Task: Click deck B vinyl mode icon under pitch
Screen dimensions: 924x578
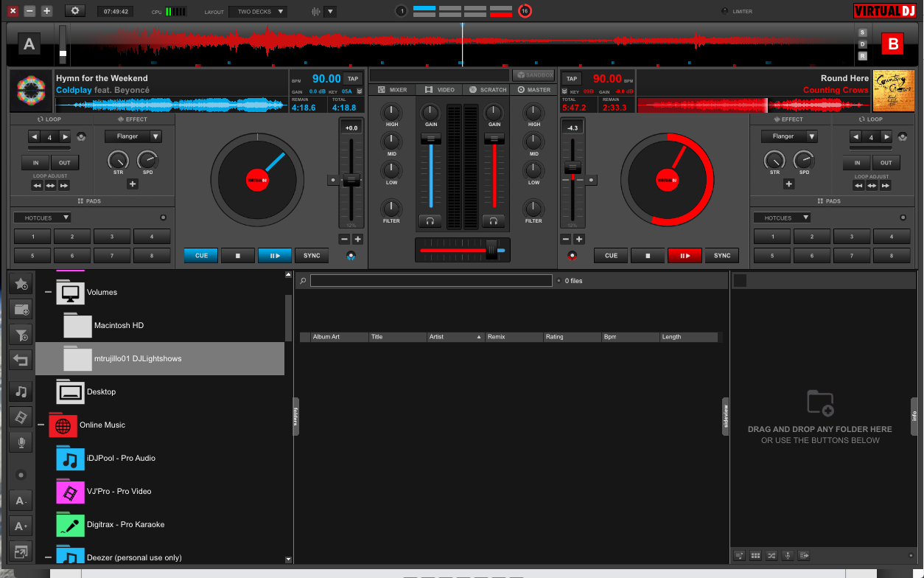Action: 572,256
